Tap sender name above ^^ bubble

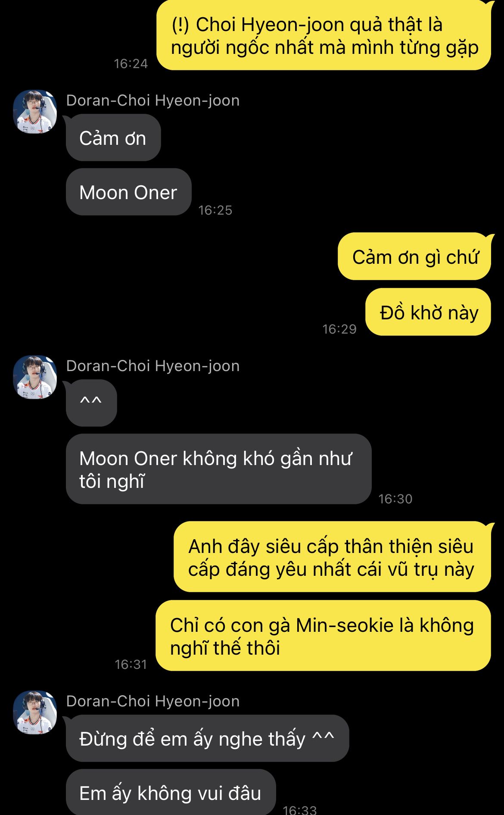click(153, 366)
